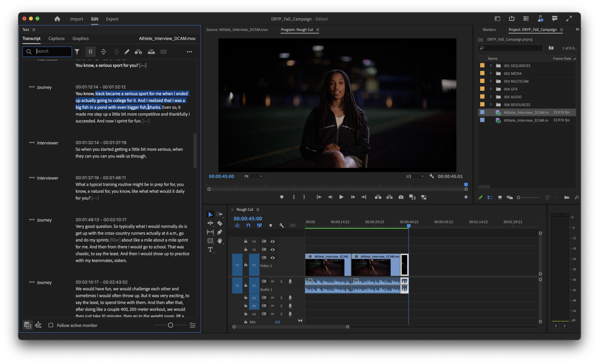Mute the Audio 1 track
Screen dimensions: 599x364
point(272,281)
